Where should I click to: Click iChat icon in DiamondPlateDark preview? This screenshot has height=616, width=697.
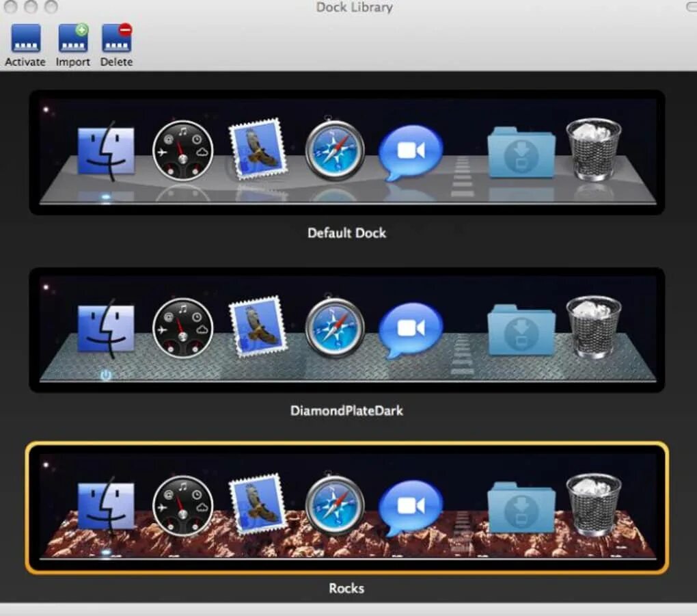(410, 330)
